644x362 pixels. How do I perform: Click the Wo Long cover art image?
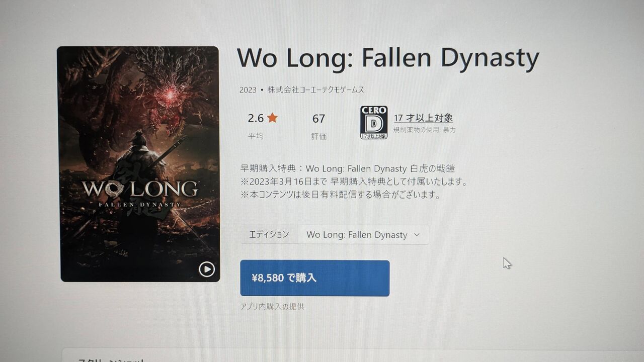(139, 164)
